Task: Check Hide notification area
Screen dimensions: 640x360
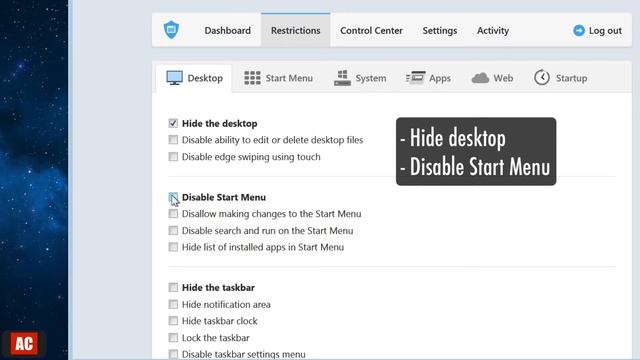Action: pyautogui.click(x=173, y=304)
